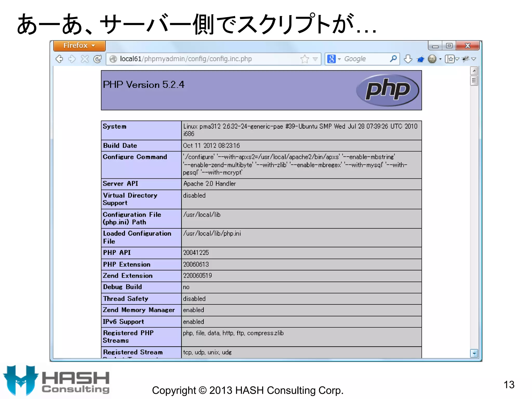The image size is (532, 399).
Task: Click the HASH Consulting logo
Action: pyautogui.click(x=56, y=381)
